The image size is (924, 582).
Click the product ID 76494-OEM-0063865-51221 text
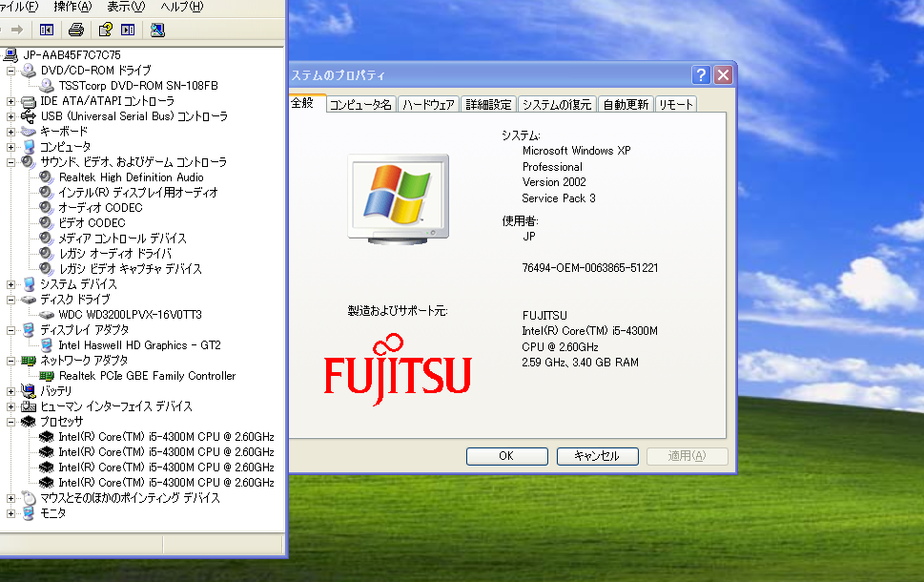coord(590,268)
